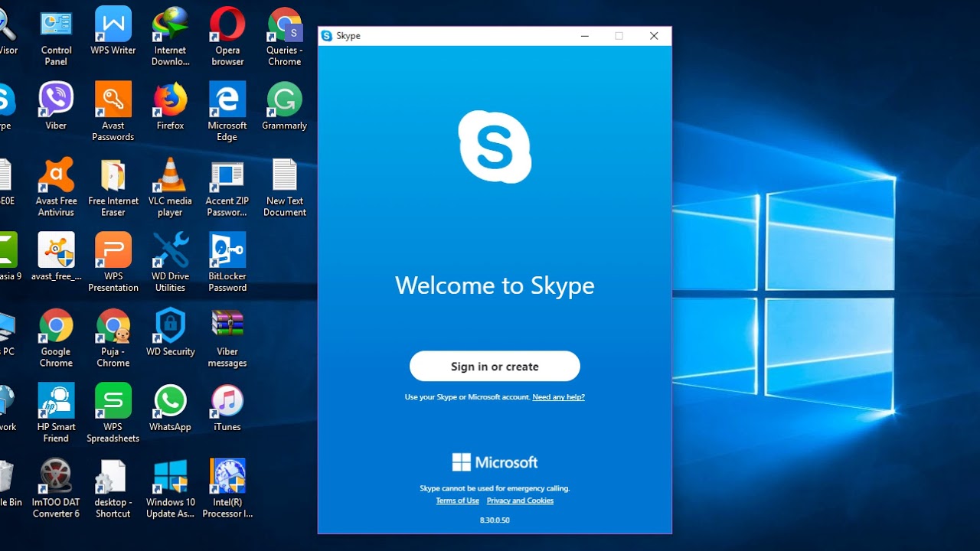Select the WPS Presentation desktop icon
The height and width of the screenshot is (551, 980).
[113, 262]
